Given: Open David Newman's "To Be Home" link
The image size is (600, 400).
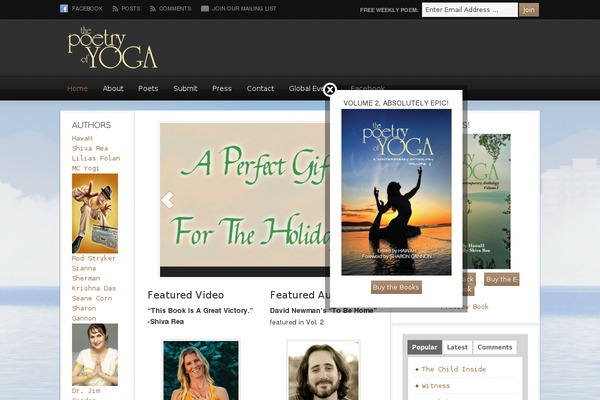Looking at the screenshot, I should click(x=323, y=310).
